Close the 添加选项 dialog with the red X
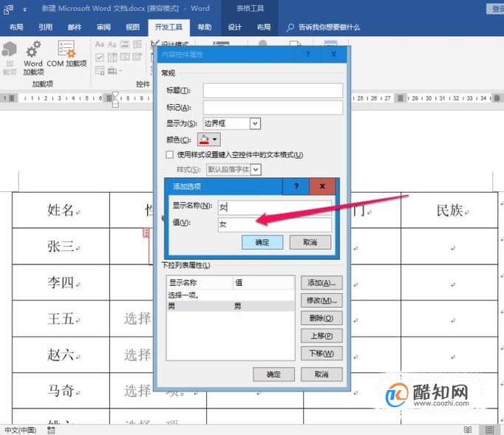 [322, 186]
